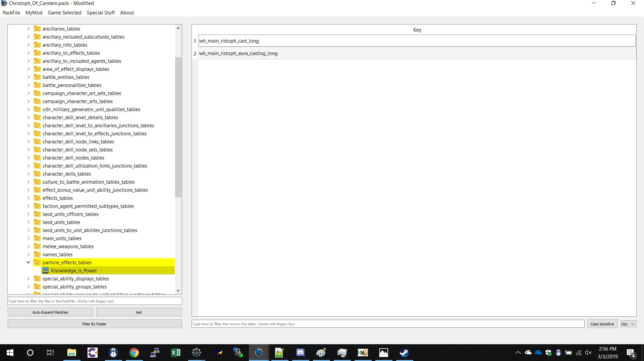Click the volume muted tray icon
The height and width of the screenshot is (361, 644).
[x=589, y=353]
